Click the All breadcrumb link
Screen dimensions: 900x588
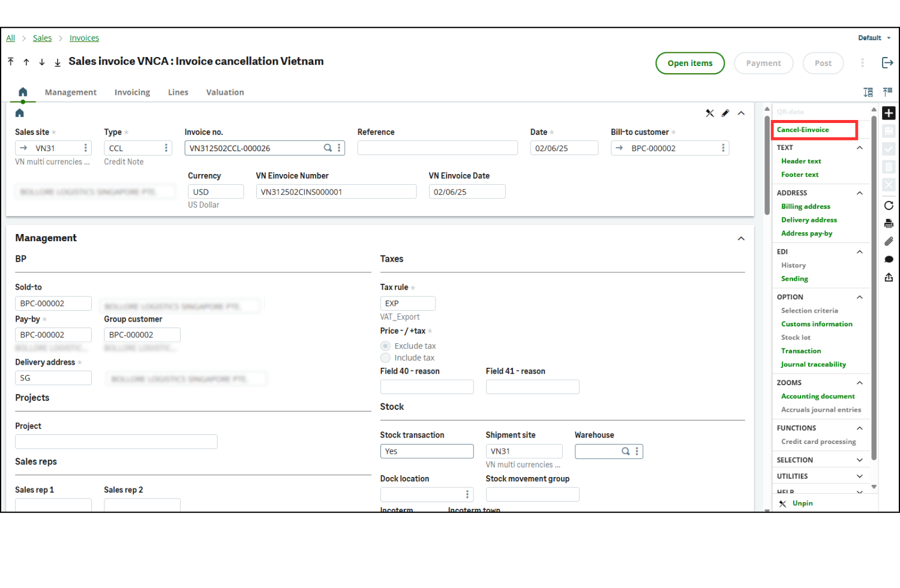(x=11, y=38)
